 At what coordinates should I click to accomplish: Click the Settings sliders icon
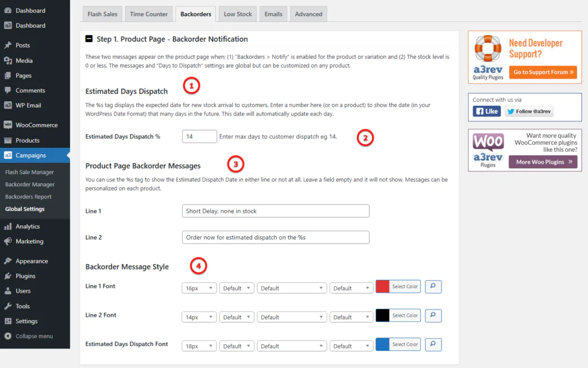tap(8, 321)
